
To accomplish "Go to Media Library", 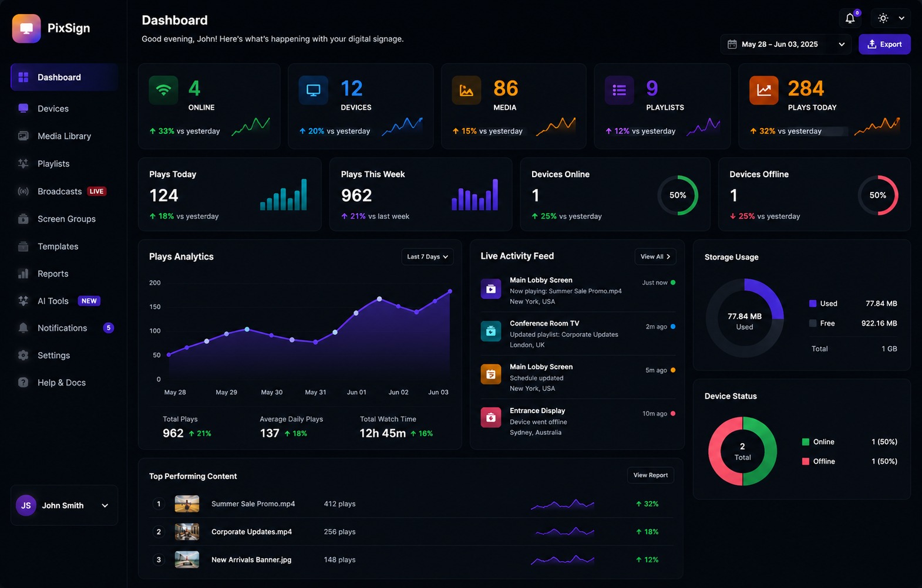I will (65, 136).
